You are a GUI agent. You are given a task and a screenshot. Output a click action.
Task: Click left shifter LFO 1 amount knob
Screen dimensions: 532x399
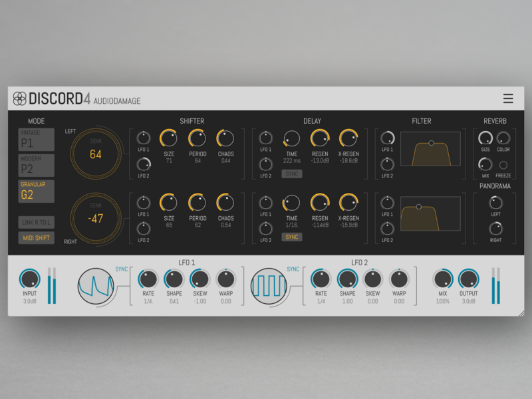tap(144, 138)
